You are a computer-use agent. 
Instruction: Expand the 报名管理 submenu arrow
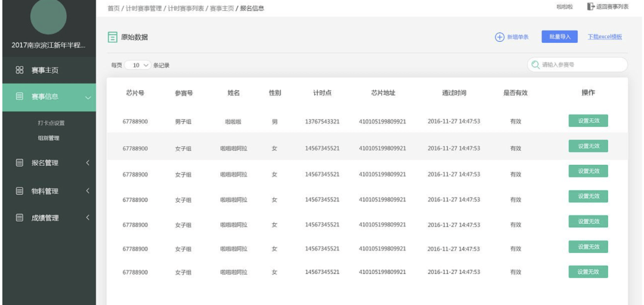coord(88,162)
